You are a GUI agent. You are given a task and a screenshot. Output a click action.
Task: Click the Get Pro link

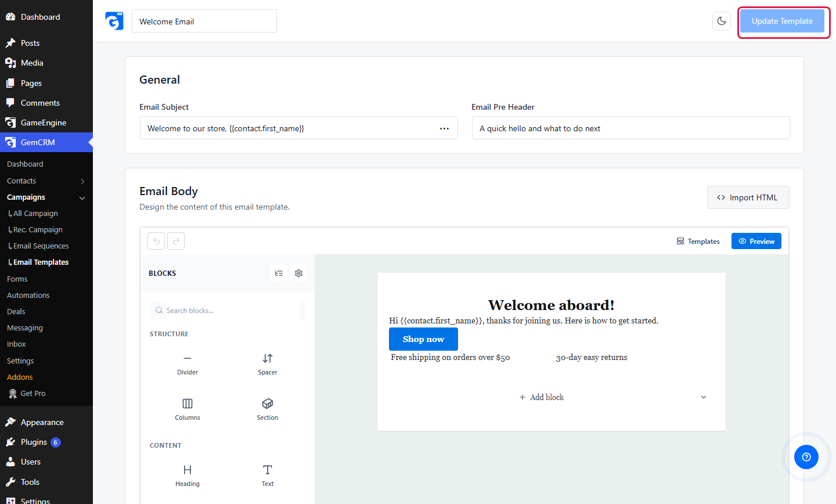point(33,393)
